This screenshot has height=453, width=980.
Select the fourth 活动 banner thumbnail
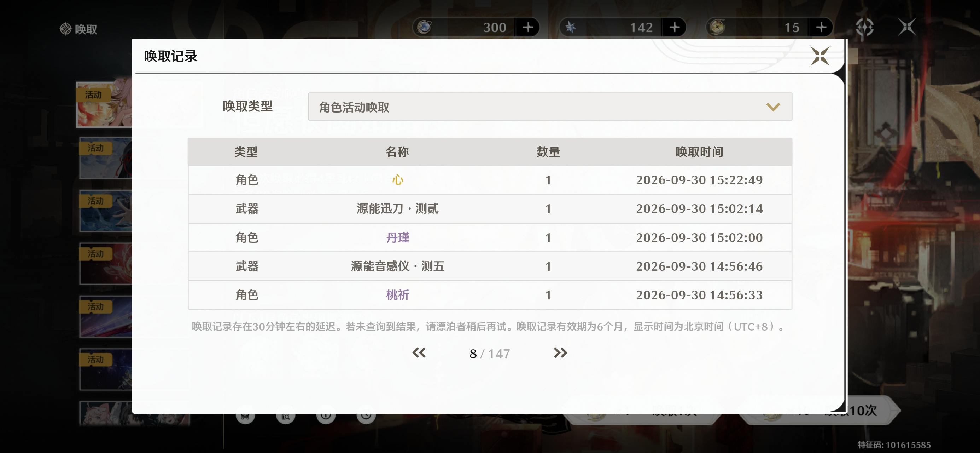106,264
